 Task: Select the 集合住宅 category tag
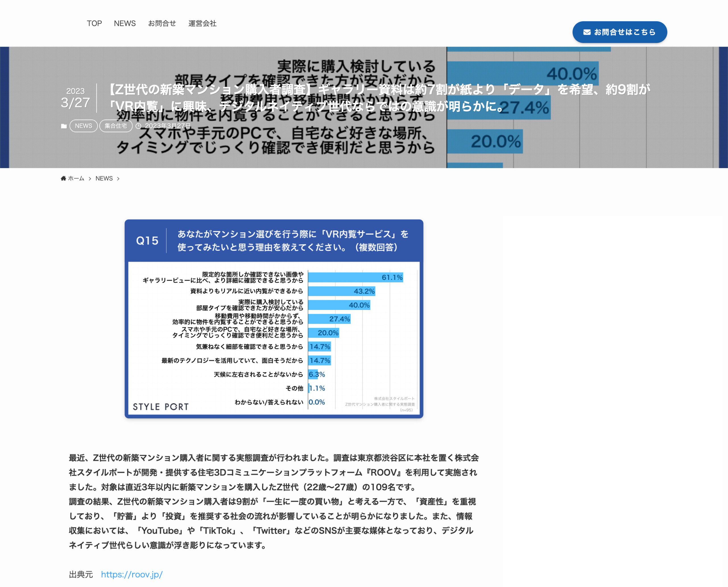[x=116, y=126]
